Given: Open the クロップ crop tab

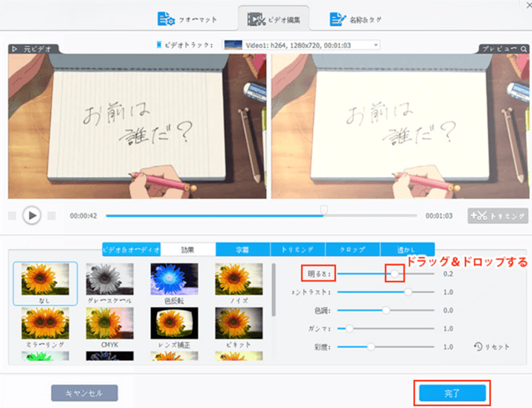Looking at the screenshot, I should pyautogui.click(x=352, y=250).
